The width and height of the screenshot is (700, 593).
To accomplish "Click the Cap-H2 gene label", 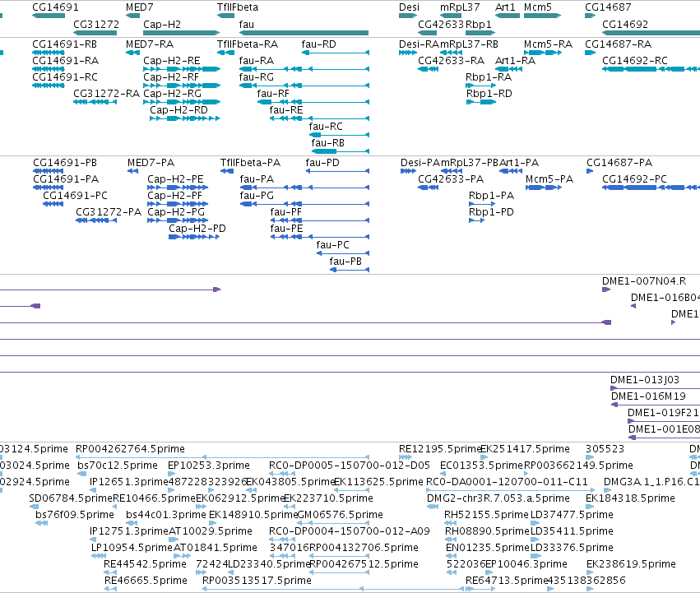I will (162, 24).
